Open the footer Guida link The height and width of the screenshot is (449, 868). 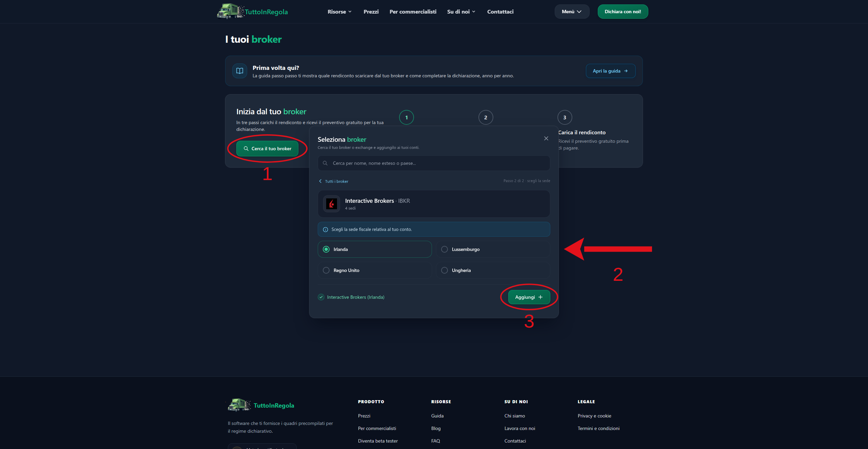click(x=437, y=416)
